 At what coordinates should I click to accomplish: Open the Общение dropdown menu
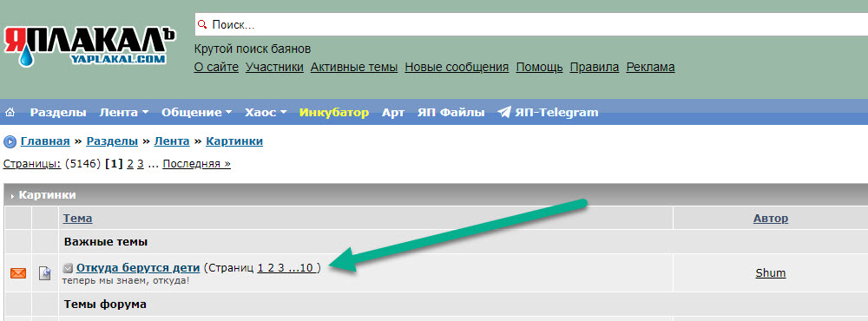196,113
